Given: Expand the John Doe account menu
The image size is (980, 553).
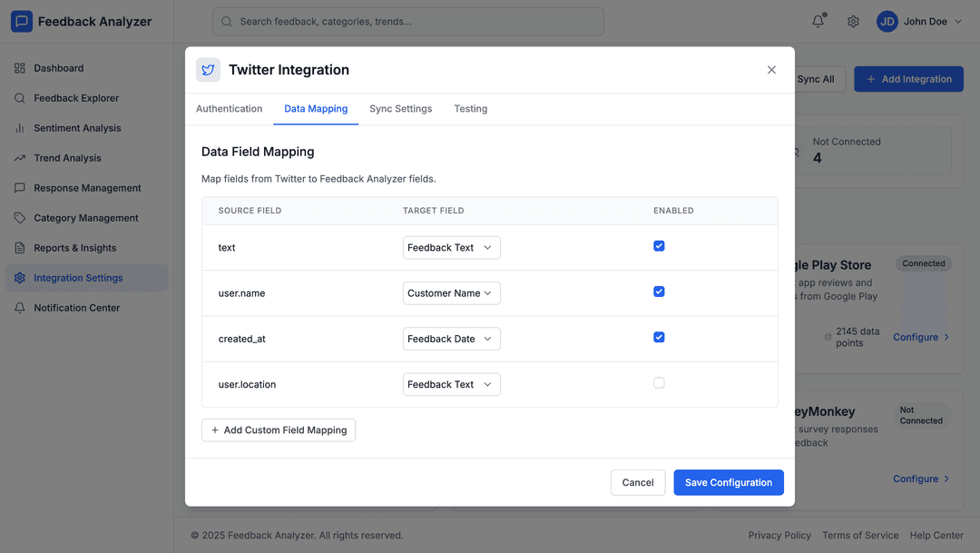Looking at the screenshot, I should (x=919, y=21).
